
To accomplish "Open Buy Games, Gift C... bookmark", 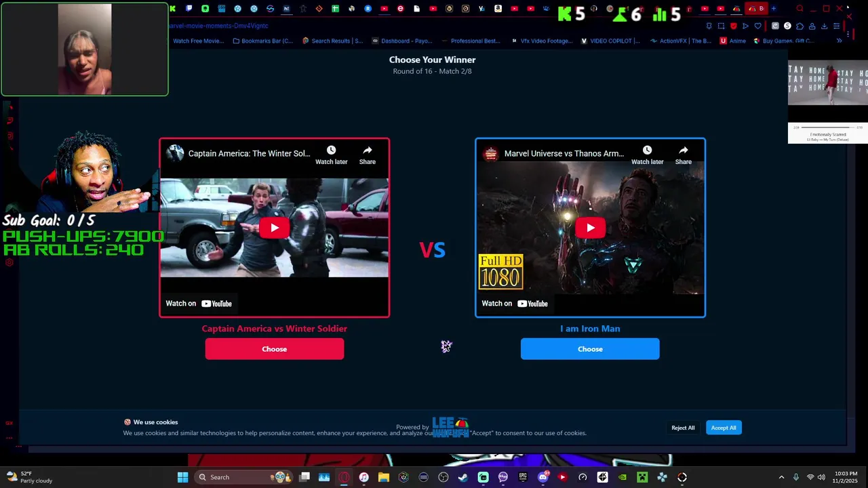I will 783,41.
